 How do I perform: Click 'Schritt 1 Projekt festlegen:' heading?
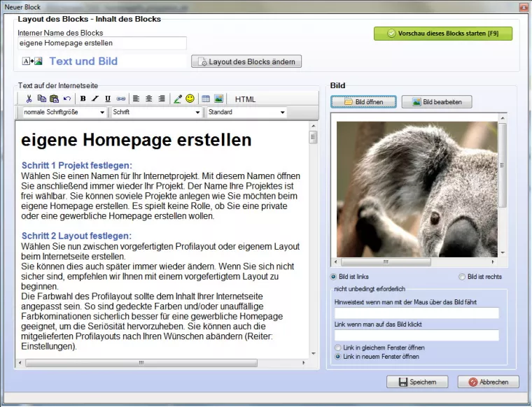click(x=77, y=165)
